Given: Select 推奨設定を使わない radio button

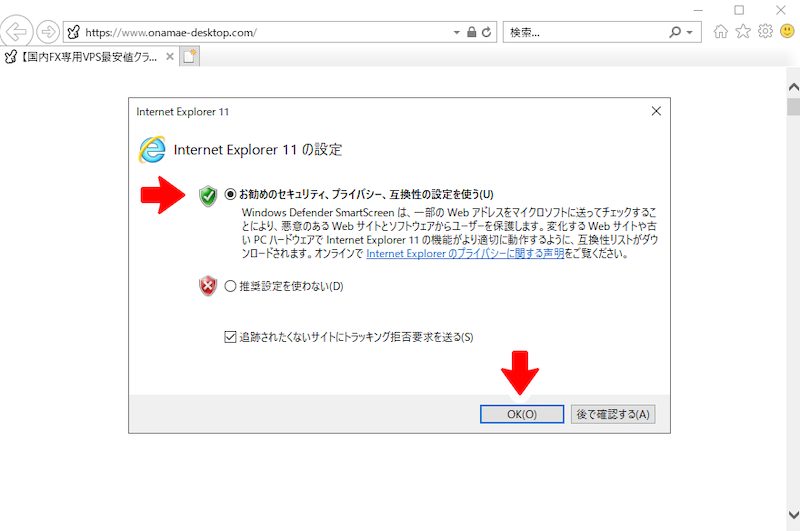Looking at the screenshot, I should [230, 286].
